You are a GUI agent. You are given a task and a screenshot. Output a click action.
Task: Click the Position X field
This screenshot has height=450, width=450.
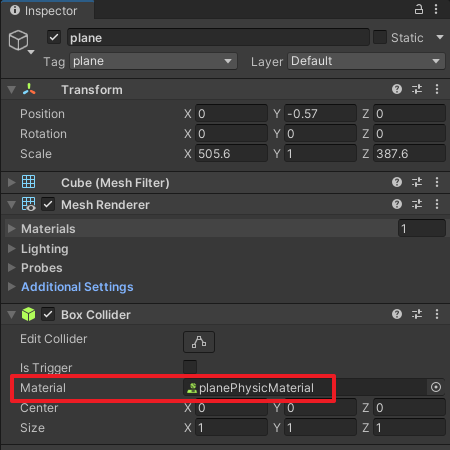[231, 114]
